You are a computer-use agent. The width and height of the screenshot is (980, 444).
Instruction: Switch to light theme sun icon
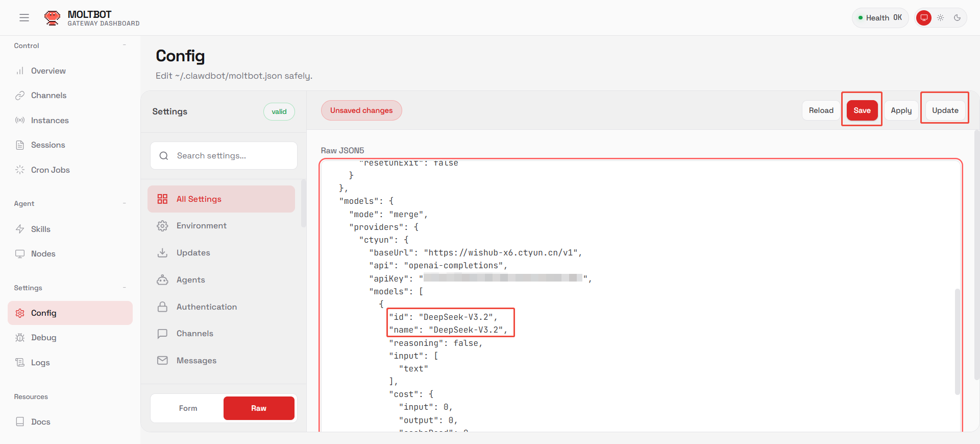pyautogui.click(x=940, y=18)
